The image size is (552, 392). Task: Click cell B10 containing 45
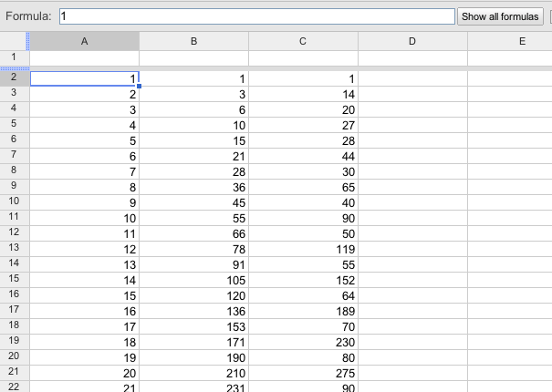(x=194, y=202)
